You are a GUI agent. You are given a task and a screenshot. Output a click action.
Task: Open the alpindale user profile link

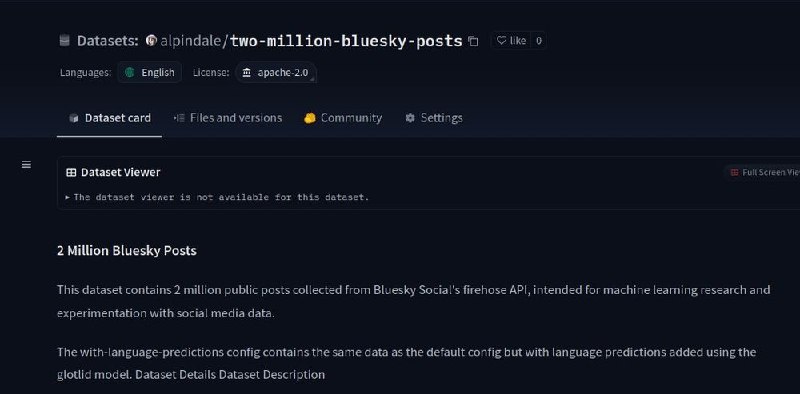(x=191, y=40)
